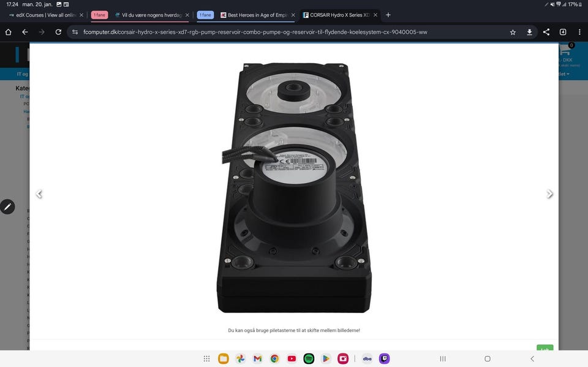This screenshot has height=367, width=588.
Task: Open the 'IT og' navigation menu item
Action: 22,74
